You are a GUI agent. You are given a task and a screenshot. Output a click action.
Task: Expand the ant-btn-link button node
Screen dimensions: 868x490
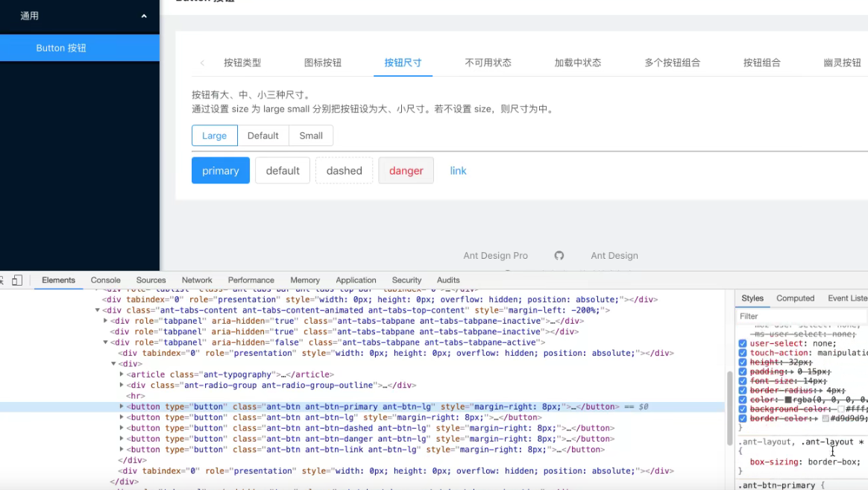coord(122,449)
